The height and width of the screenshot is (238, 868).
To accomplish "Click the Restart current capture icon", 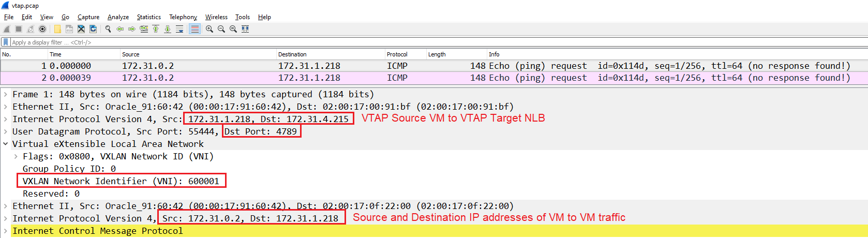I will point(31,29).
